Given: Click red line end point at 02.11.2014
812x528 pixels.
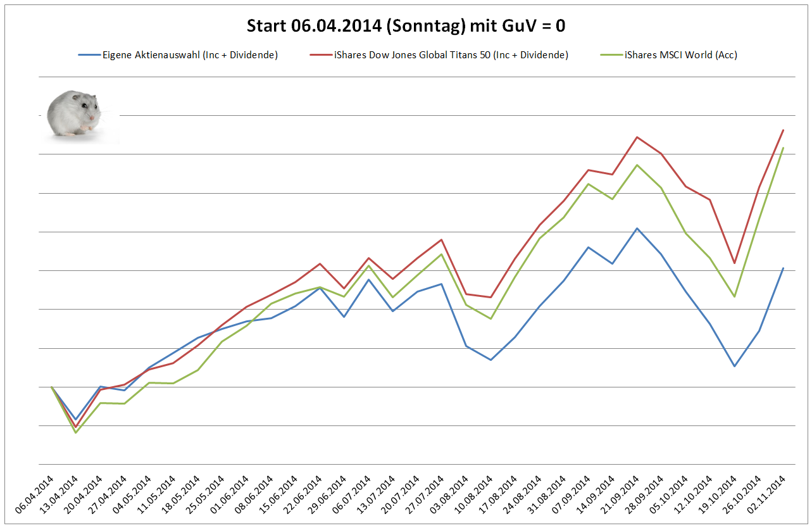Looking at the screenshot, I should click(784, 130).
